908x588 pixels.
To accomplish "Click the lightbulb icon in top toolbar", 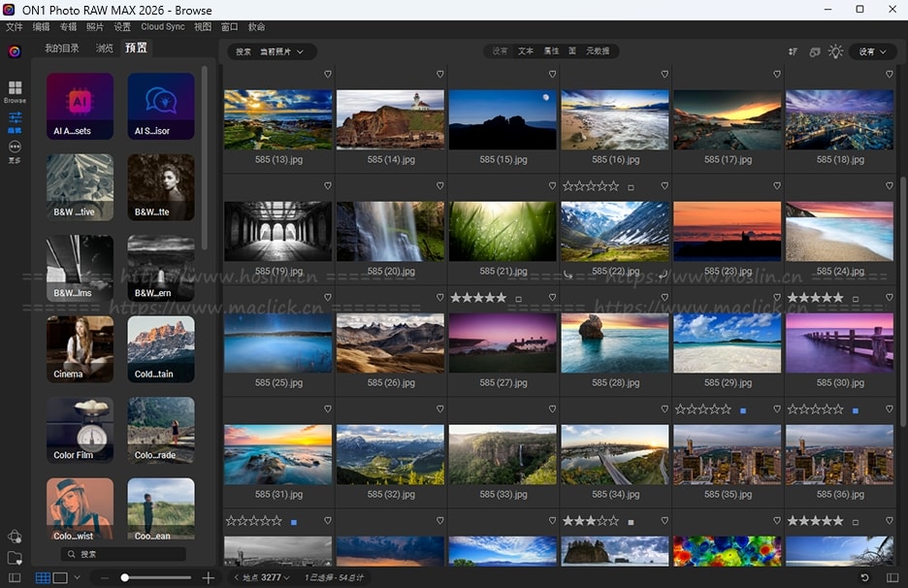I will pyautogui.click(x=835, y=51).
